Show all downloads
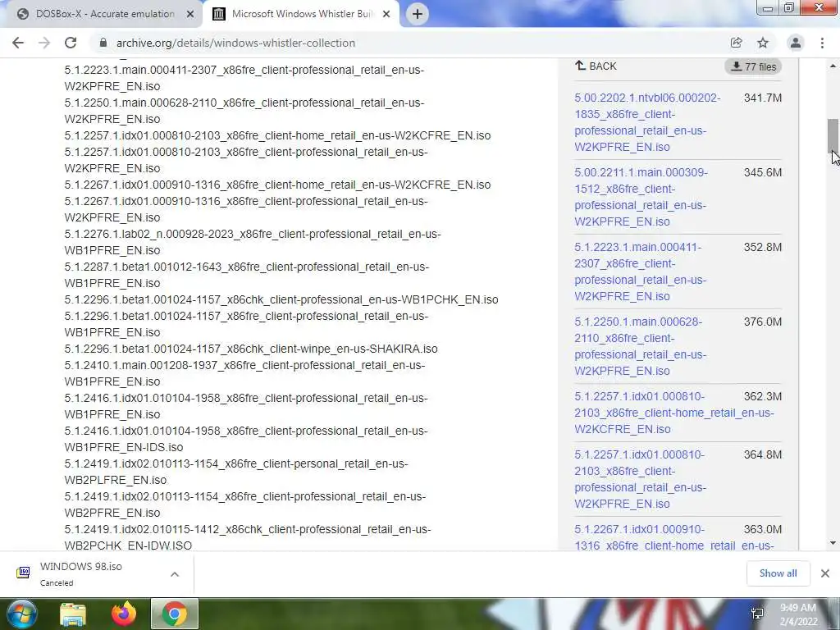Screen dimensions: 840x630 [x=778, y=573]
